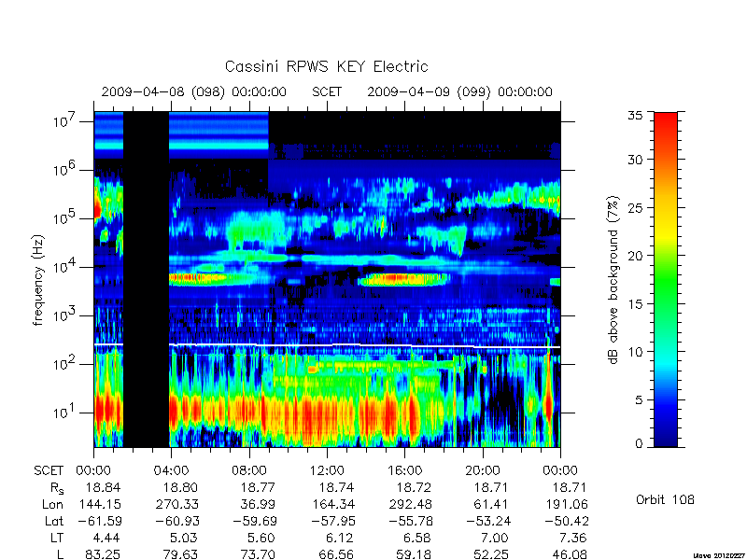Click Lat value -57.95
Viewport: 747px width, 560px height.
tap(332, 521)
